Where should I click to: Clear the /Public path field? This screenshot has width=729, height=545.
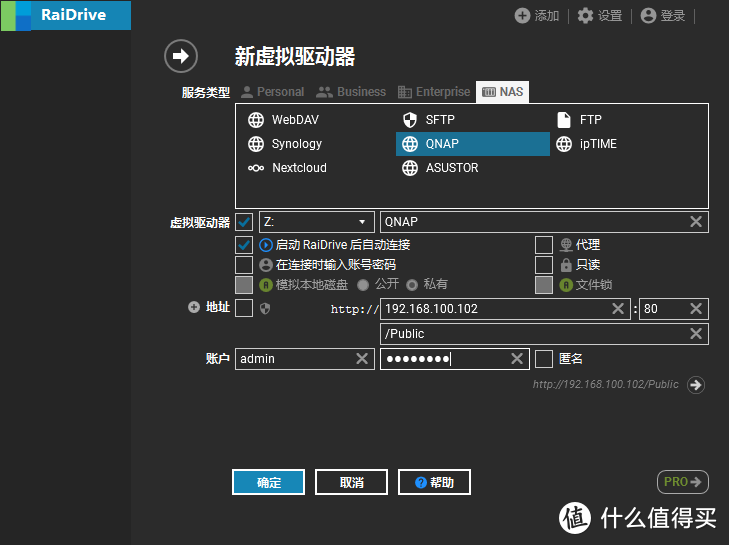(x=696, y=333)
